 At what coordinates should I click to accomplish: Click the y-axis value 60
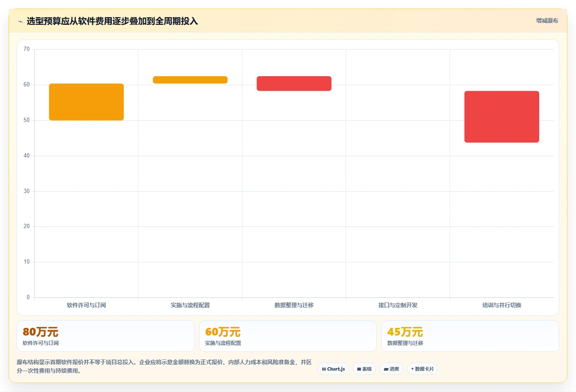pos(27,85)
